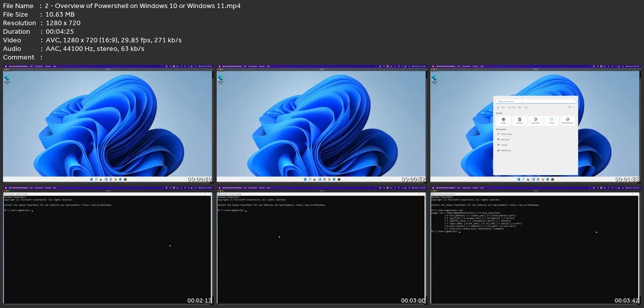Click the Task View icon in 00:00:10 frame
Image resolution: width=644 pixels, height=308 pixels.
click(x=101, y=179)
